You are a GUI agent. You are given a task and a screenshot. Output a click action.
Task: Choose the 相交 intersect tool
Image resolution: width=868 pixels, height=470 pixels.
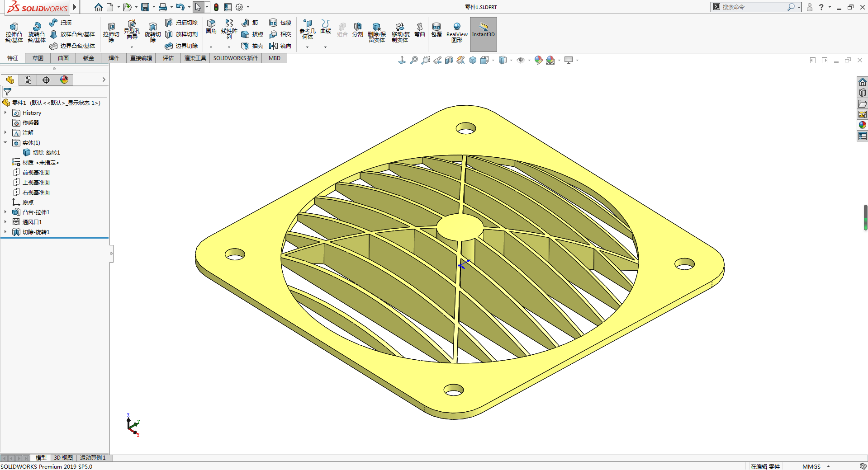pyautogui.click(x=280, y=34)
